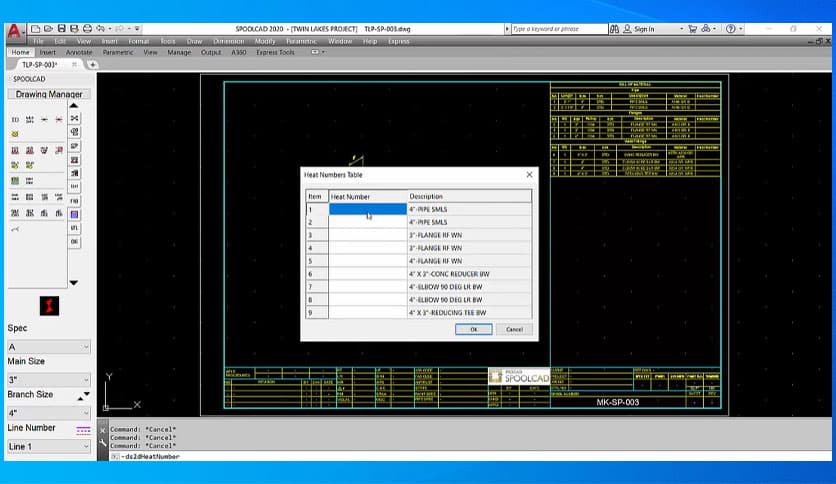
Task: Click the wrench icon beside command line
Action: pyautogui.click(x=103, y=442)
